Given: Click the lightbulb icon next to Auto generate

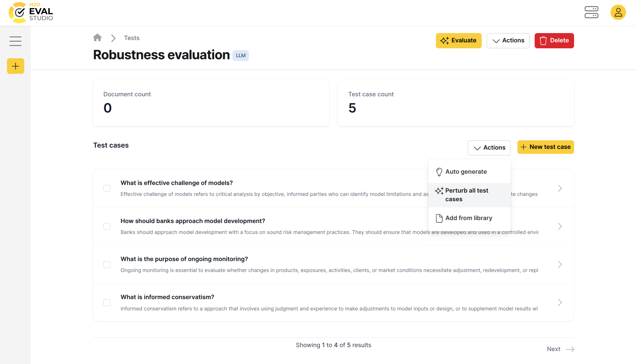Looking at the screenshot, I should pos(439,172).
